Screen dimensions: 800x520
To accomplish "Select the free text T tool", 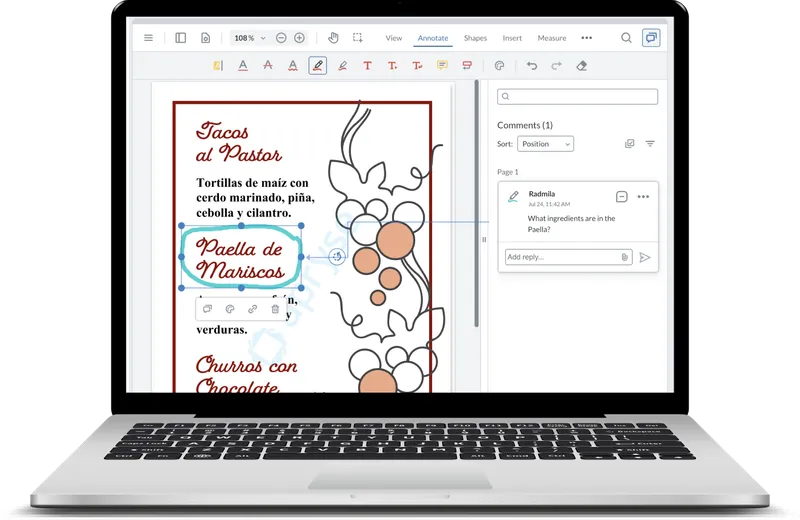I will 367,66.
